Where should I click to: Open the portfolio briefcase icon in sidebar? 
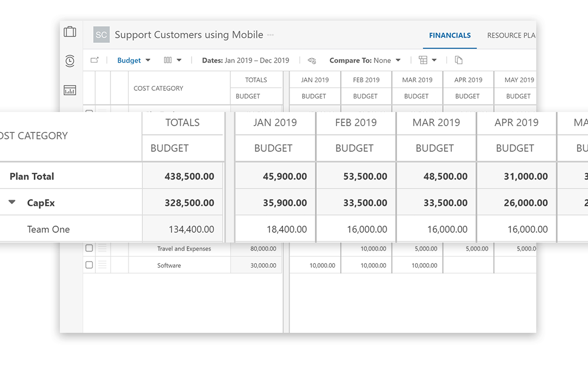tap(70, 32)
